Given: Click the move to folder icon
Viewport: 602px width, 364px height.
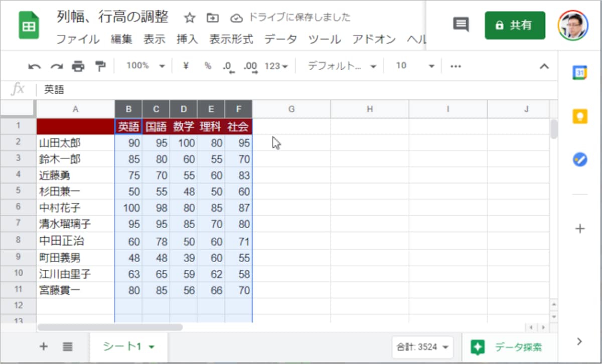Looking at the screenshot, I should [213, 18].
